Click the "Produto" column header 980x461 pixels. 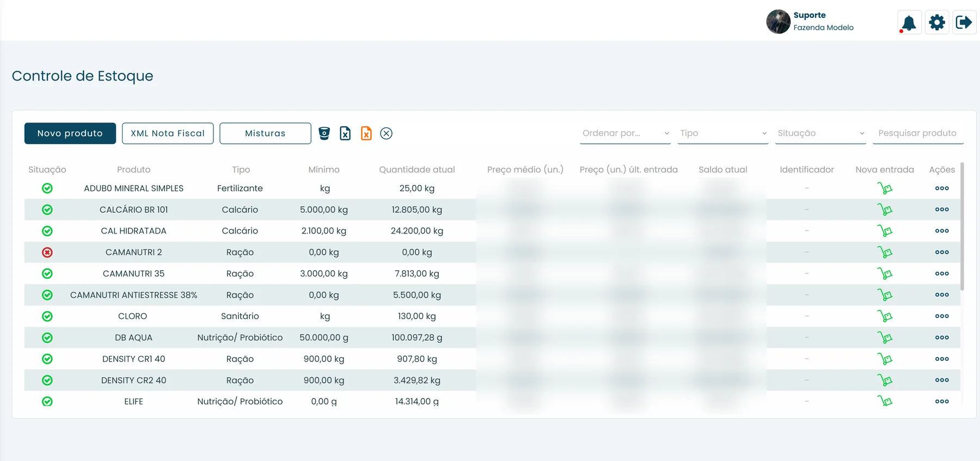pyautogui.click(x=133, y=170)
